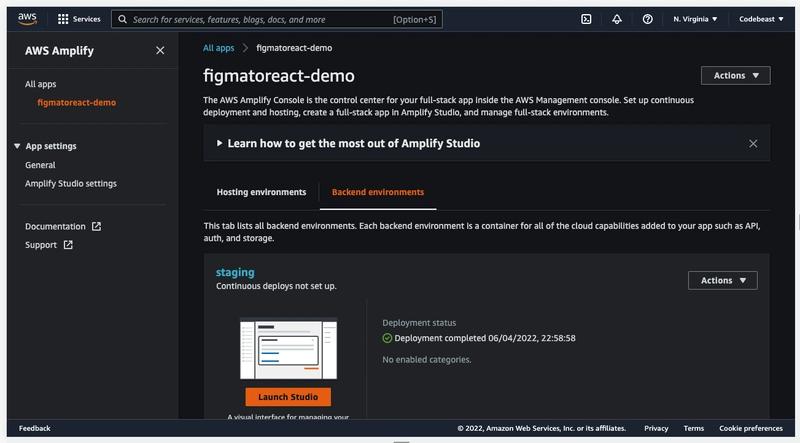Open the Codebeast account dropdown
The width and height of the screenshot is (800, 443).
761,19
